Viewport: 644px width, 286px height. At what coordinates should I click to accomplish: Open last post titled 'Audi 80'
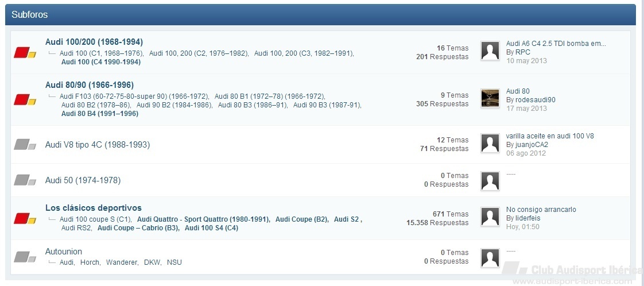[x=518, y=91]
